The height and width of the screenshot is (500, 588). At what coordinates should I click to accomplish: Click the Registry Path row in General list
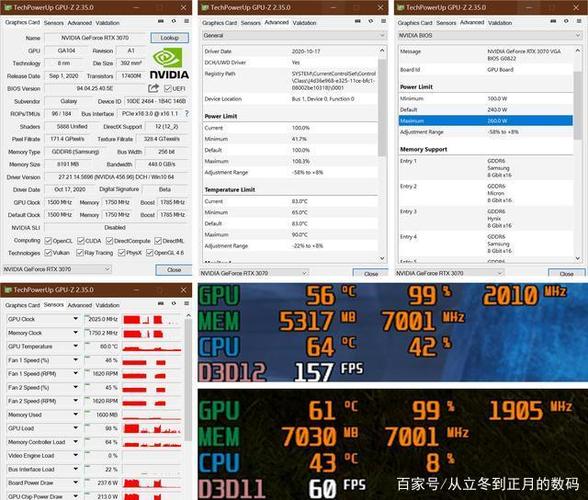click(x=290, y=81)
